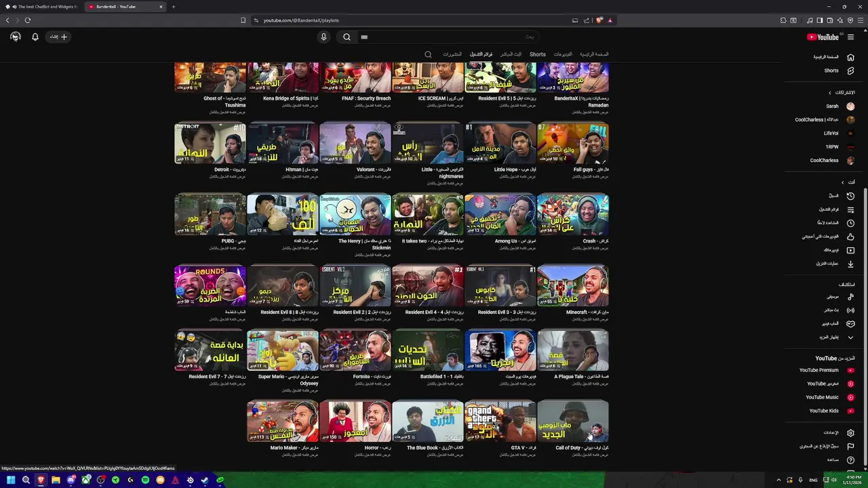Screen dimensions: 868x488
Task: Open the Minecraft playlist thumbnail
Action: tap(573, 285)
